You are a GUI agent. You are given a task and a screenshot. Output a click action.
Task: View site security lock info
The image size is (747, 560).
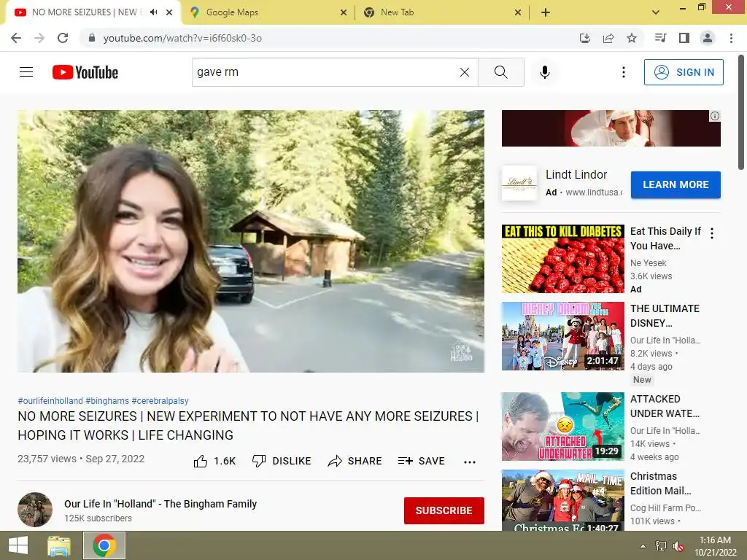coord(92,38)
